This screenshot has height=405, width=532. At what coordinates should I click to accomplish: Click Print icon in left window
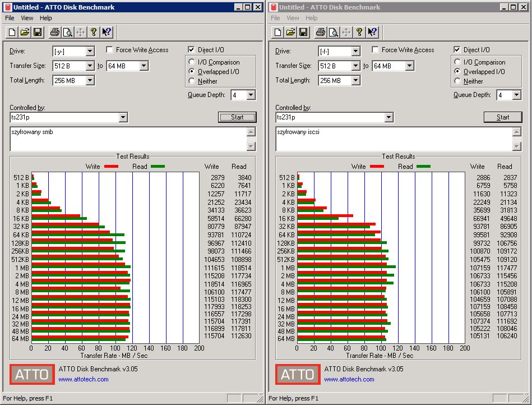pyautogui.click(x=54, y=32)
